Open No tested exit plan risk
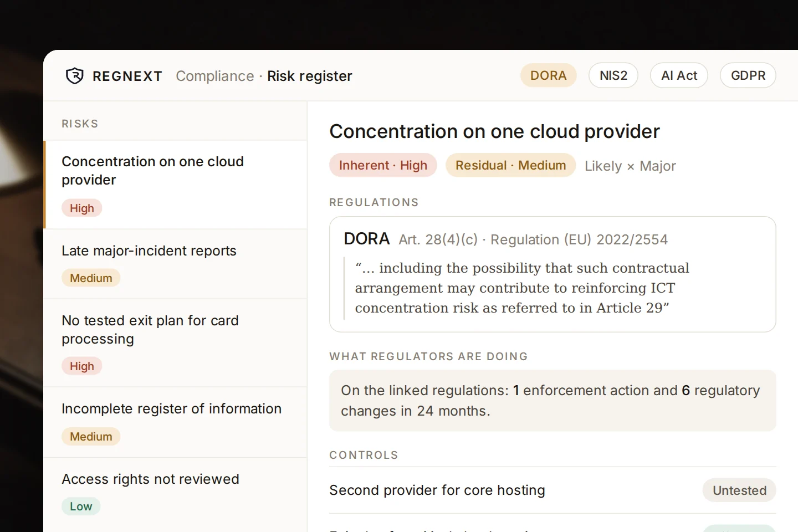Screen dimensions: 798x532 point(175,343)
